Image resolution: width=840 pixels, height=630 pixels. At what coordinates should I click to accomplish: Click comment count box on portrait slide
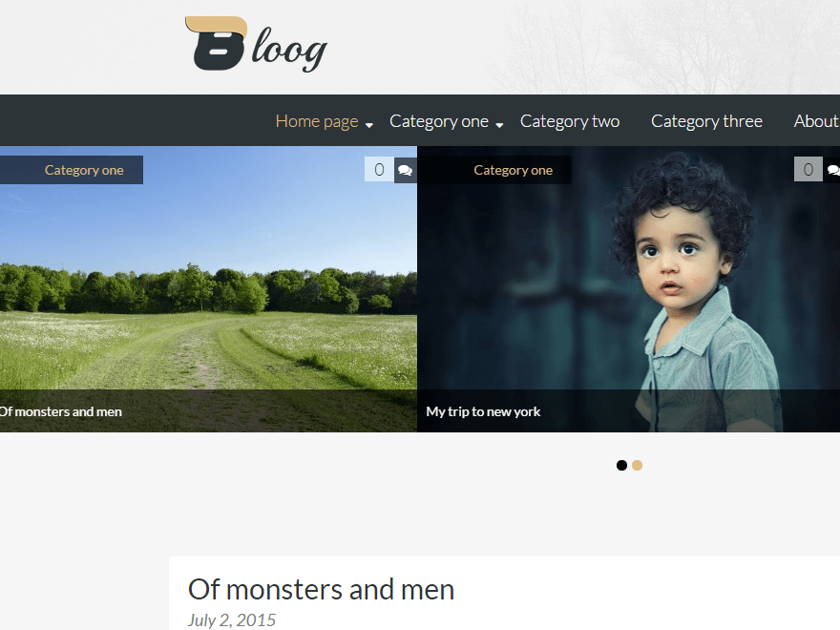click(x=808, y=169)
